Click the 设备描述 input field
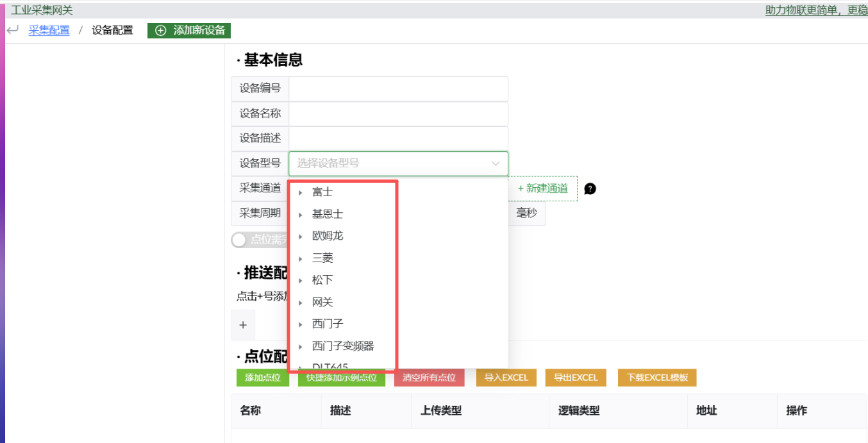This screenshot has width=868, height=443. (398, 138)
